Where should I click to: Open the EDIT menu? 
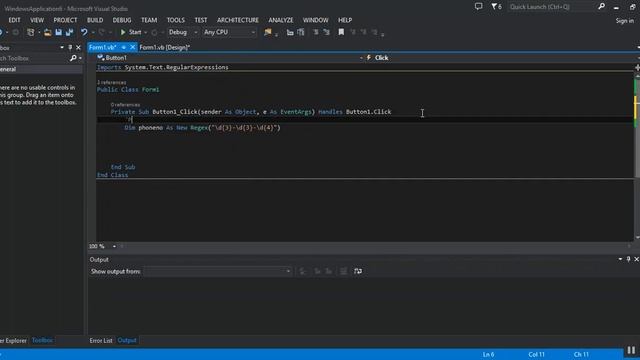[x=14, y=20]
